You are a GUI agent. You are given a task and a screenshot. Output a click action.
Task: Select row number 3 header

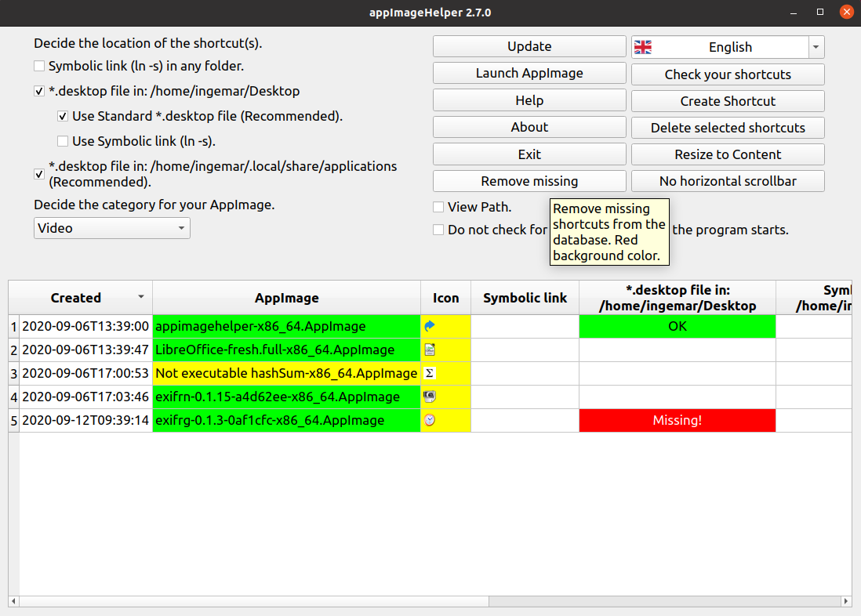14,374
